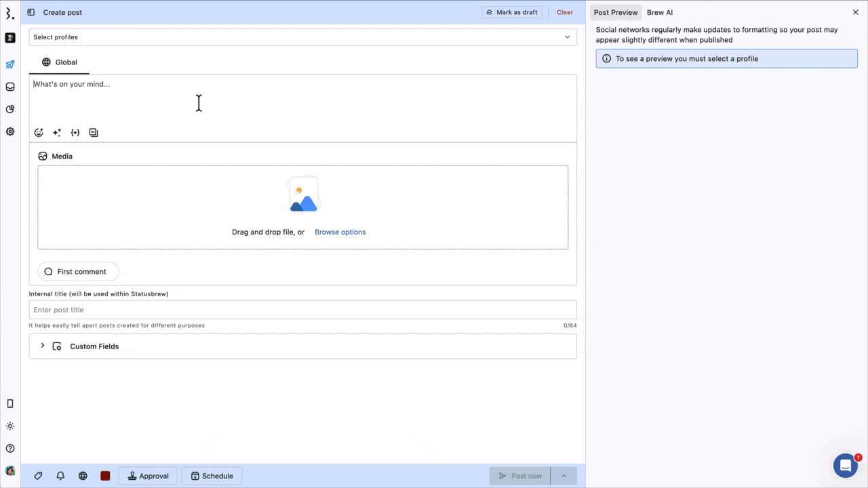The height and width of the screenshot is (488, 868).
Task: Open the Publish paper-plane icon in sidebar
Action: (10, 65)
